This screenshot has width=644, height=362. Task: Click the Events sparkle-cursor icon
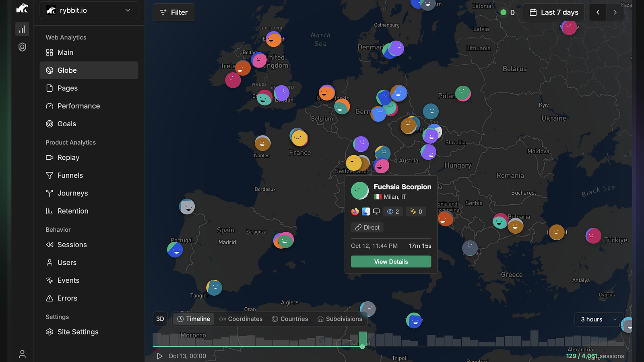pos(50,280)
